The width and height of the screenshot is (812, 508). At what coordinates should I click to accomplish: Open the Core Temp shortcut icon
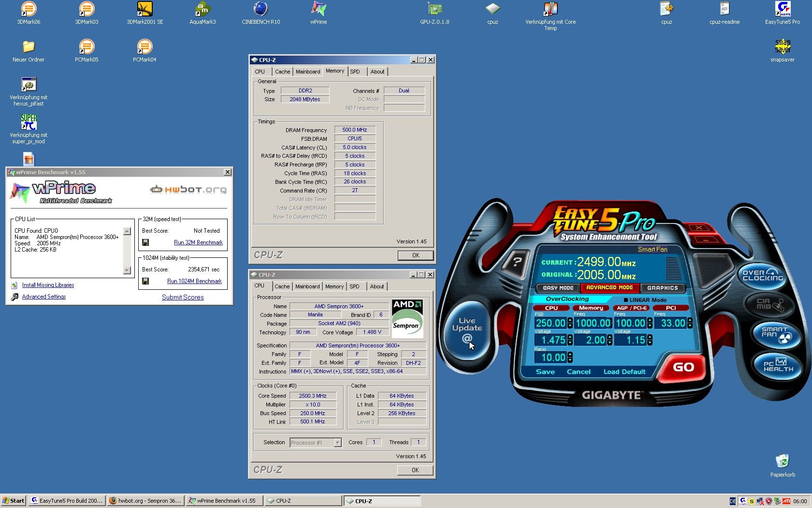[x=551, y=9]
